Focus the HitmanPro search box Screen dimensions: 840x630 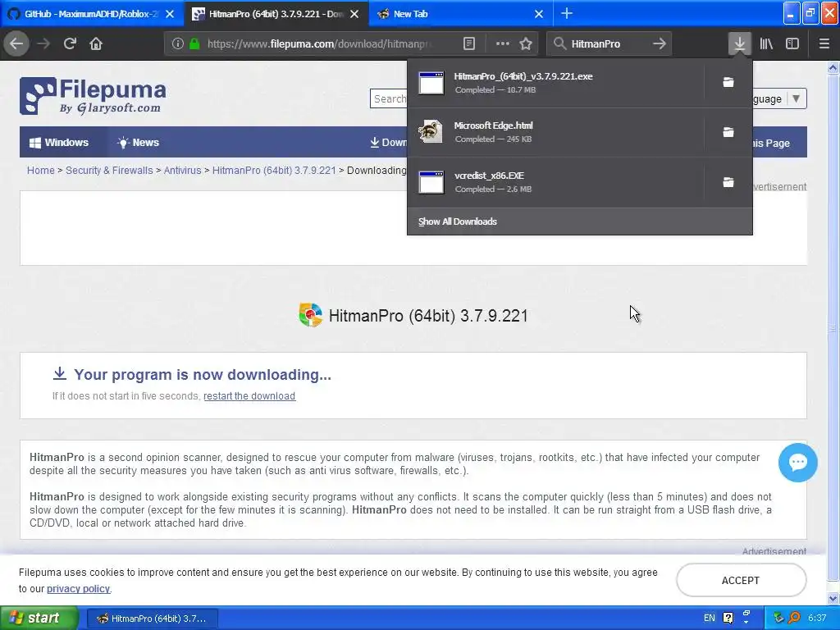click(608, 43)
